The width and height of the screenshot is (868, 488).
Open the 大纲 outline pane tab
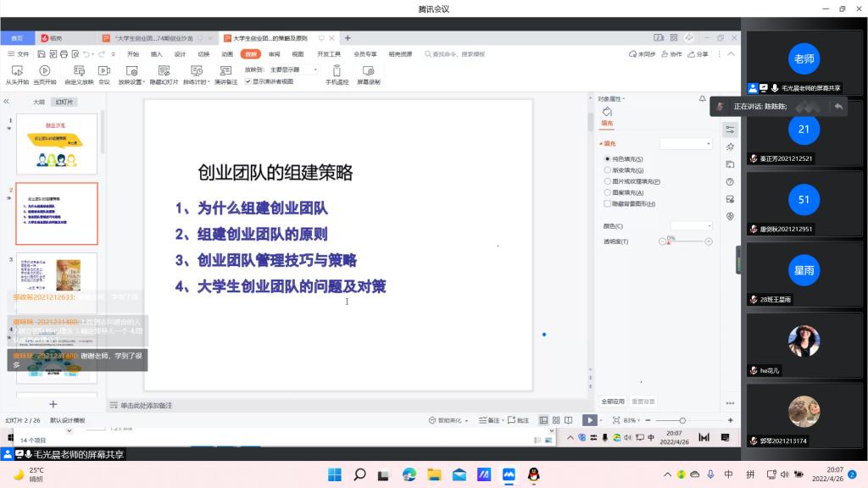pyautogui.click(x=39, y=102)
